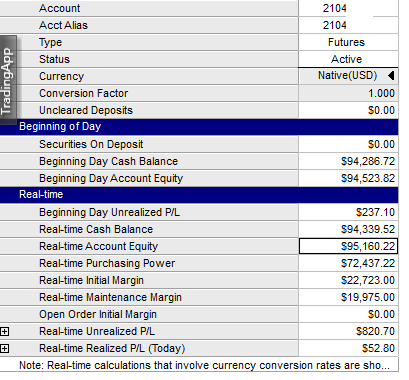
Task: Click the Status row label
Action: pos(54,59)
